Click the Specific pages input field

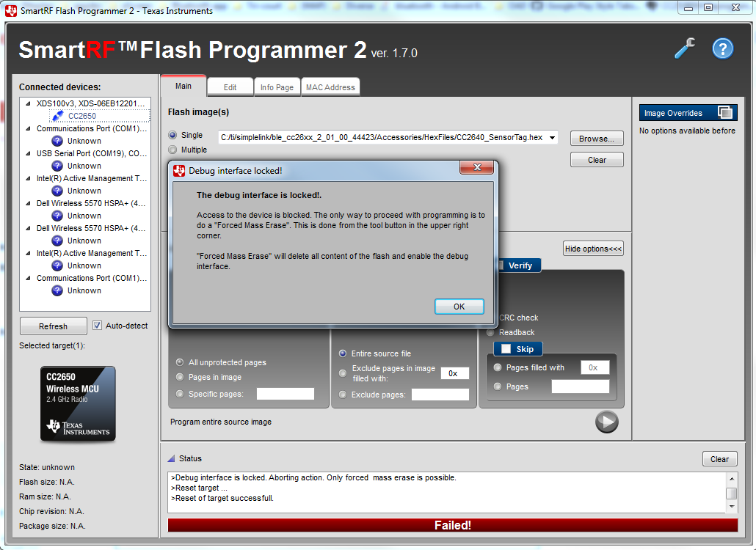click(286, 394)
